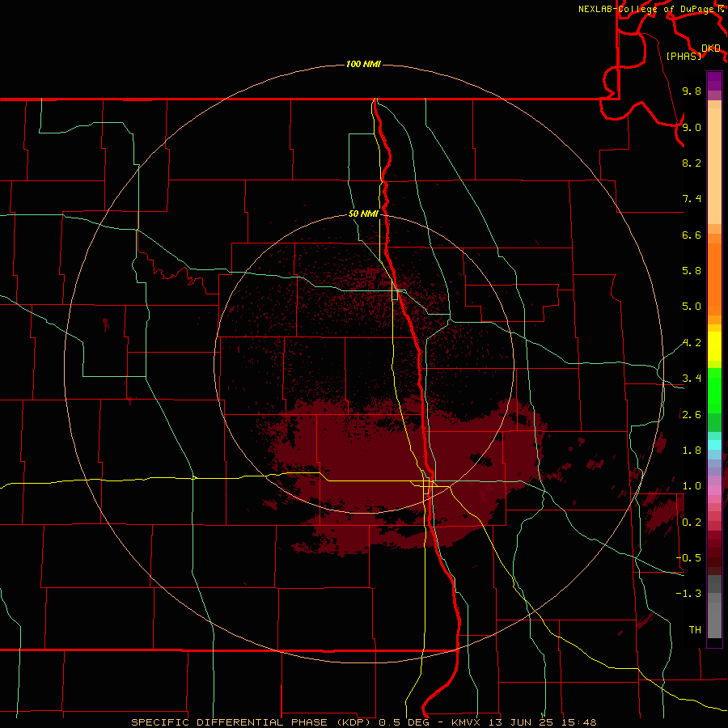Click the light peach color bar segment
This screenshot has height=728, width=728.
click(714, 166)
